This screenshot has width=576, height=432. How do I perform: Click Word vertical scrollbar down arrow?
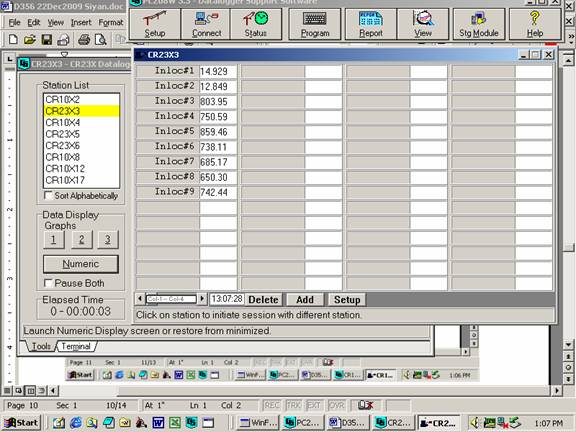point(568,345)
